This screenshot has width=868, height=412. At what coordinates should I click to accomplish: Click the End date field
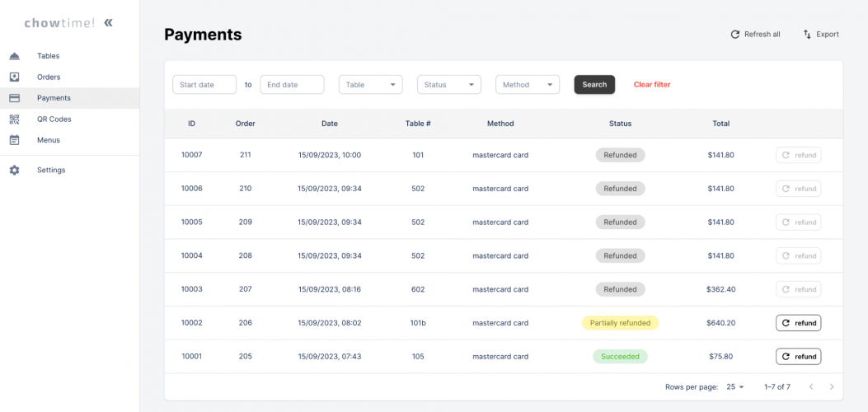click(x=292, y=85)
